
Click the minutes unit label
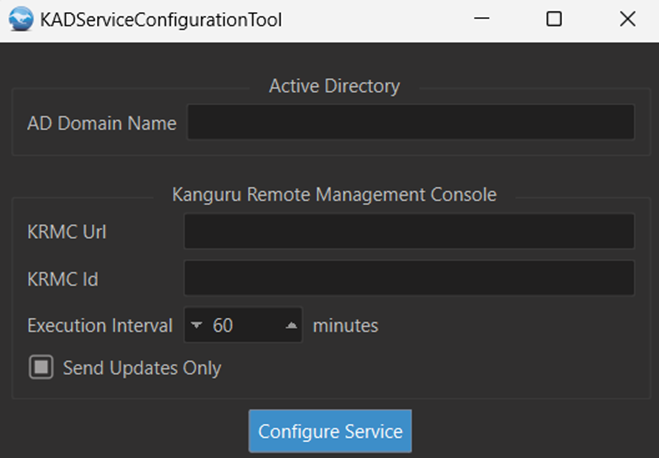coord(345,326)
